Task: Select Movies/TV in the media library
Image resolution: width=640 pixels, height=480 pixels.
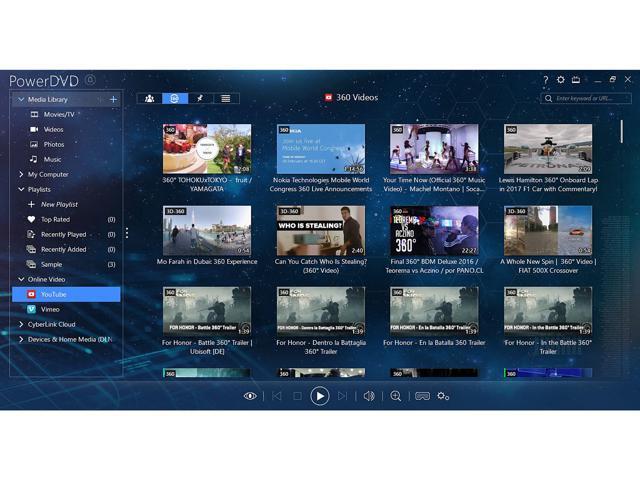Action: [x=58, y=115]
